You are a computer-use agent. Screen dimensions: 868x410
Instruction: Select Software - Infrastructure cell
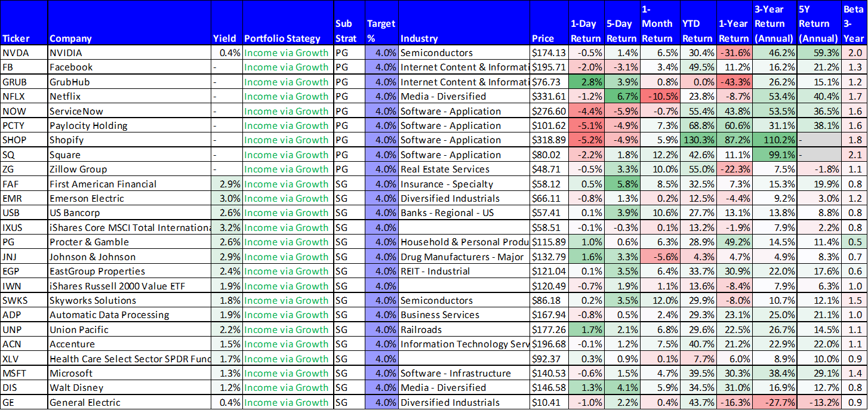point(464,373)
